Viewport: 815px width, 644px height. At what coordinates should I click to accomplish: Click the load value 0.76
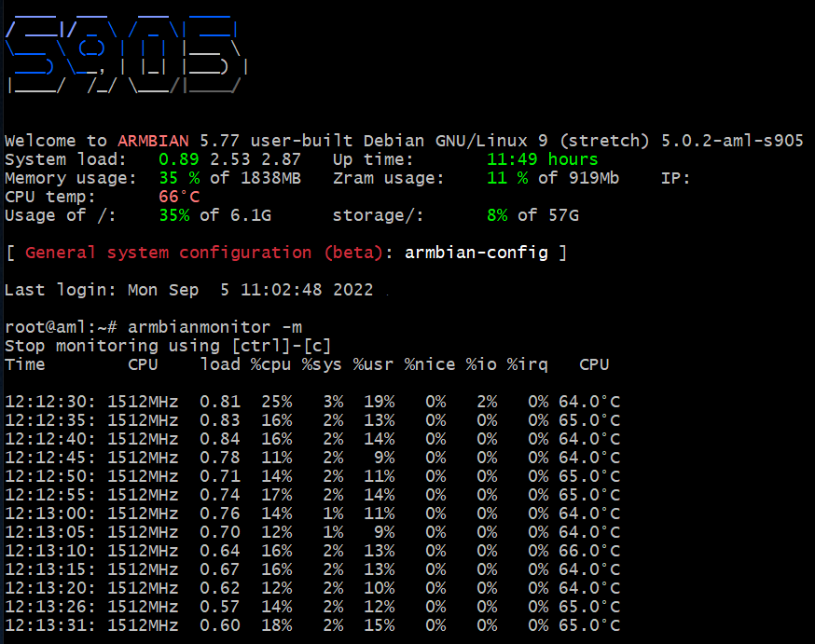point(220,514)
